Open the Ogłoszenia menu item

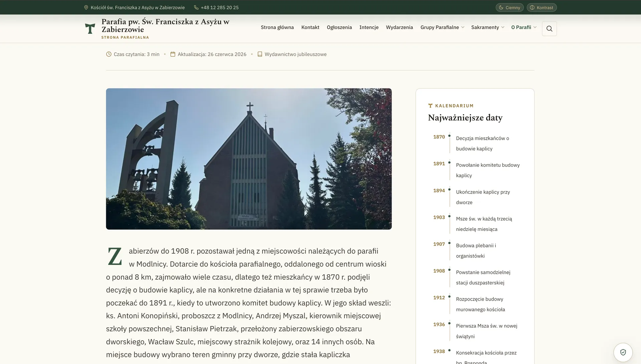(339, 27)
